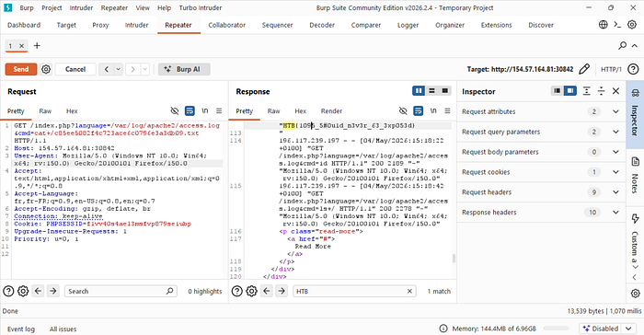Viewport: 644px width, 335px height.
Task: Select the Request Raw view tab
Action: coord(45,111)
